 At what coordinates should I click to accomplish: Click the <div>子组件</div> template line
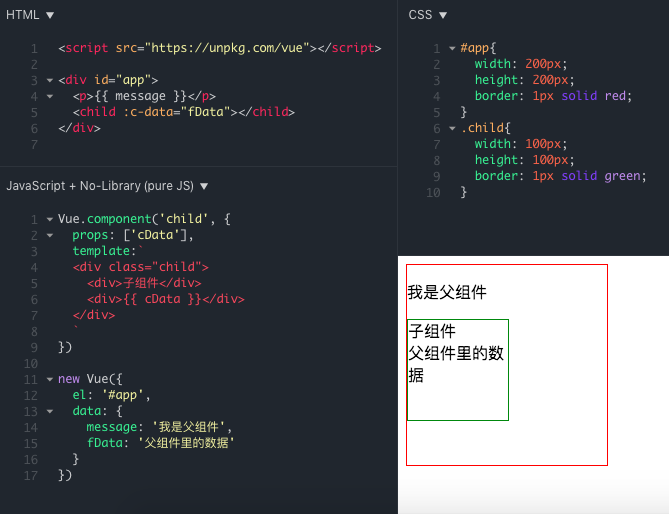144,283
